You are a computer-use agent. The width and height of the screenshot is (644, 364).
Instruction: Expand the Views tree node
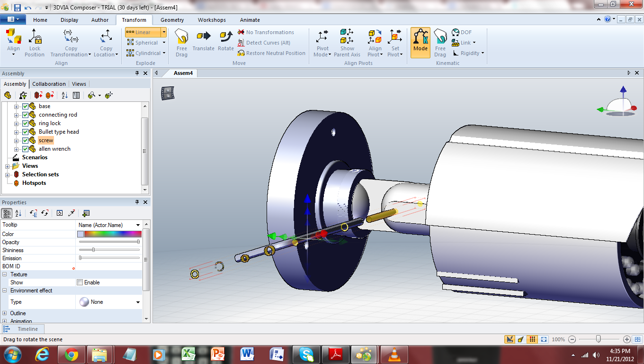(8, 166)
